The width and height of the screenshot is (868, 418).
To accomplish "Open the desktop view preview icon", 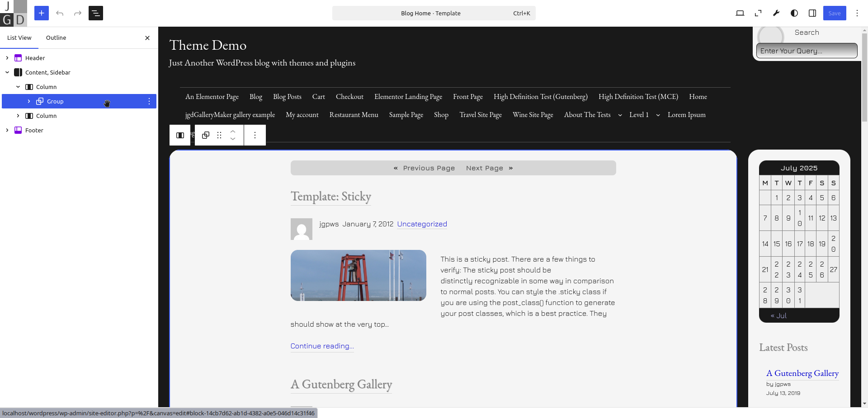I will 740,13.
